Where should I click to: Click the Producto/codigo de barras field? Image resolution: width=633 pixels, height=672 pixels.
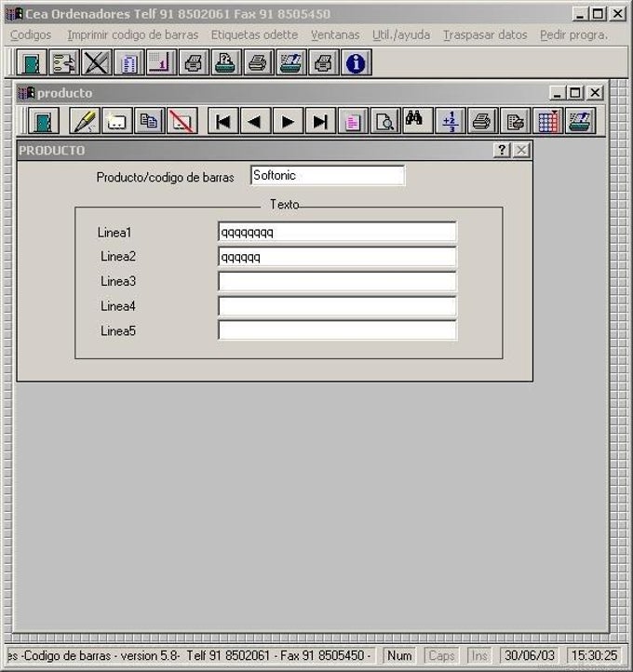(x=328, y=175)
